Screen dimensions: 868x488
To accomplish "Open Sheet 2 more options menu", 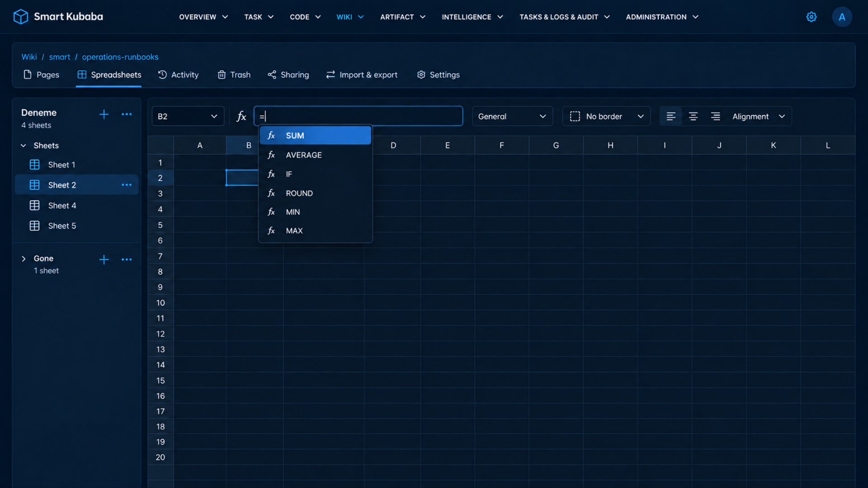I will 127,185.
